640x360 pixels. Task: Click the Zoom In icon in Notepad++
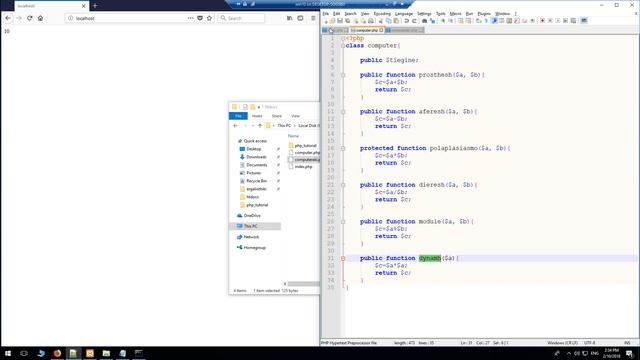click(x=442, y=21)
